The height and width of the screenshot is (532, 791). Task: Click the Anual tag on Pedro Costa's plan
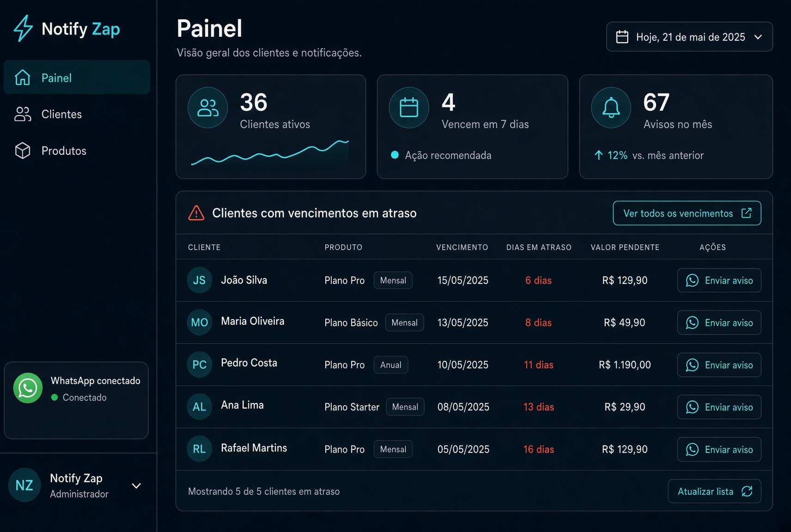point(391,365)
